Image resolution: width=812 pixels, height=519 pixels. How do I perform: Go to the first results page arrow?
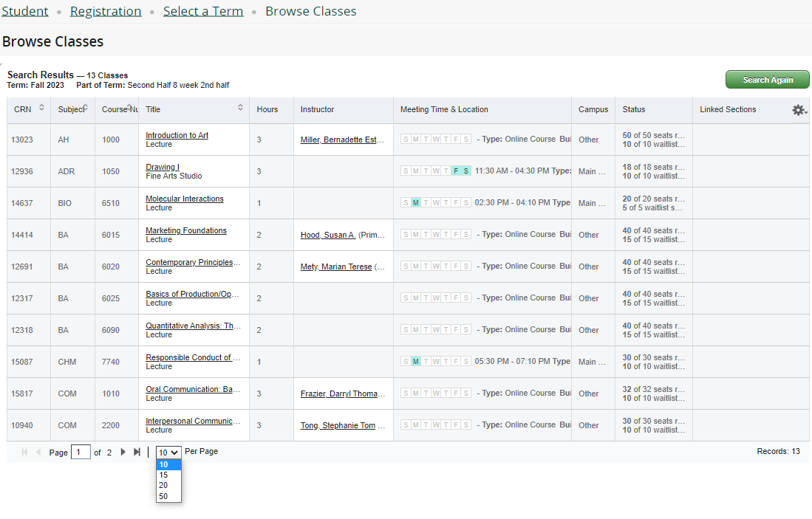point(24,452)
